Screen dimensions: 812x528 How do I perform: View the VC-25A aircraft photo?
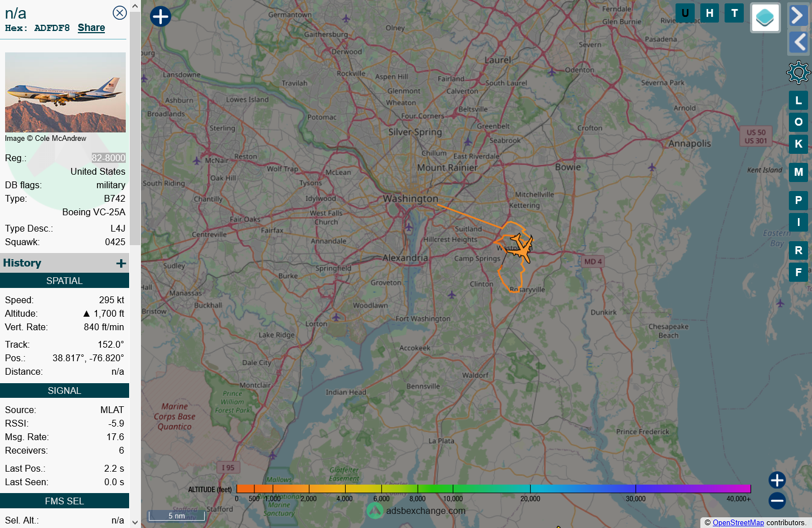pyautogui.click(x=65, y=92)
